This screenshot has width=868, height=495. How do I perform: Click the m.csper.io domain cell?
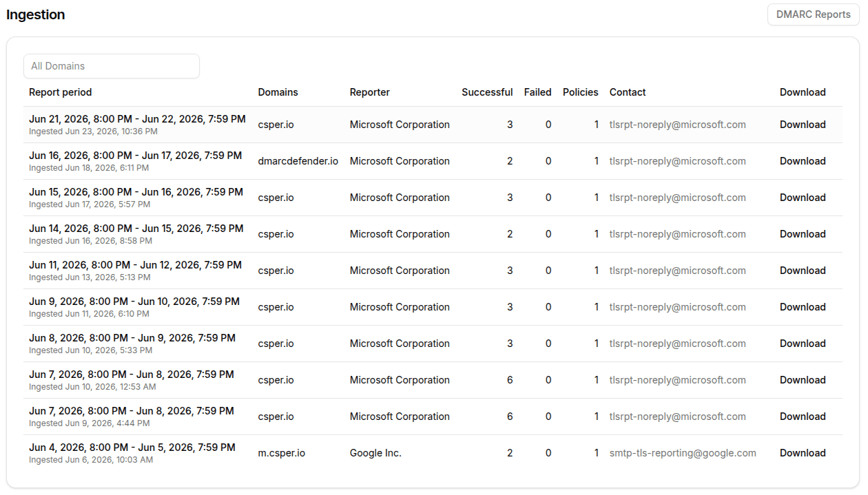[x=282, y=453]
